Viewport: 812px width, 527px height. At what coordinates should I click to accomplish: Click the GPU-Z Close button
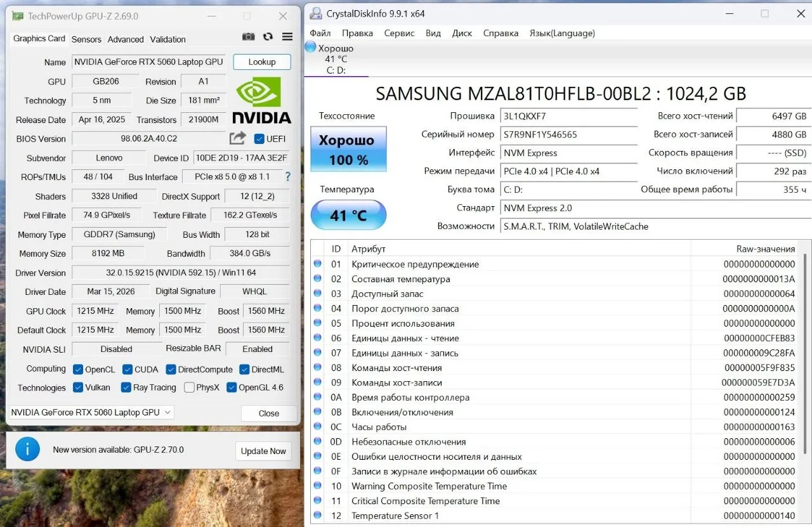click(269, 413)
